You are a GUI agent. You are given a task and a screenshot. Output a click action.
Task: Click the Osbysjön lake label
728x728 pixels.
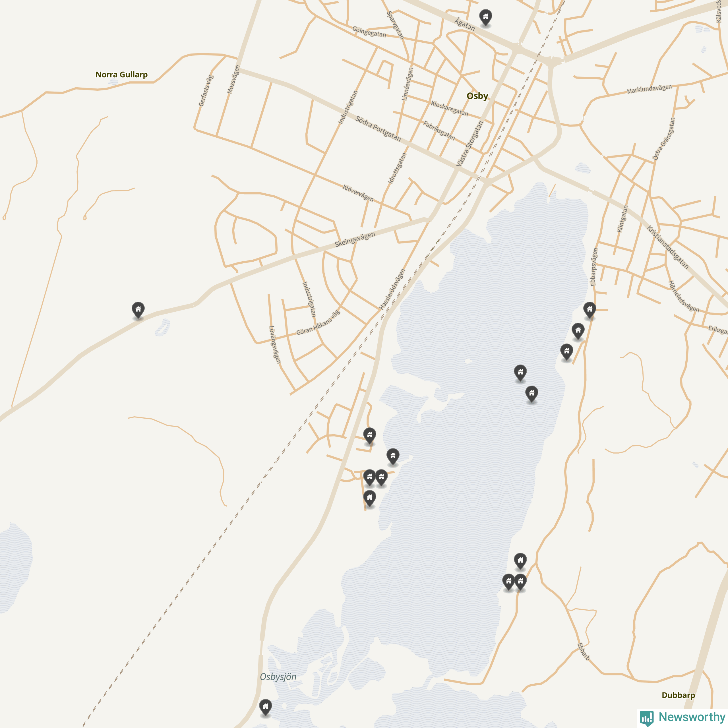click(x=278, y=677)
